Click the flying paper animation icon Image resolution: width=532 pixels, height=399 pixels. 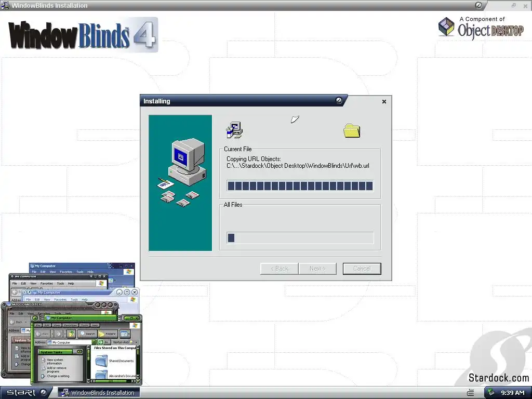(x=295, y=119)
